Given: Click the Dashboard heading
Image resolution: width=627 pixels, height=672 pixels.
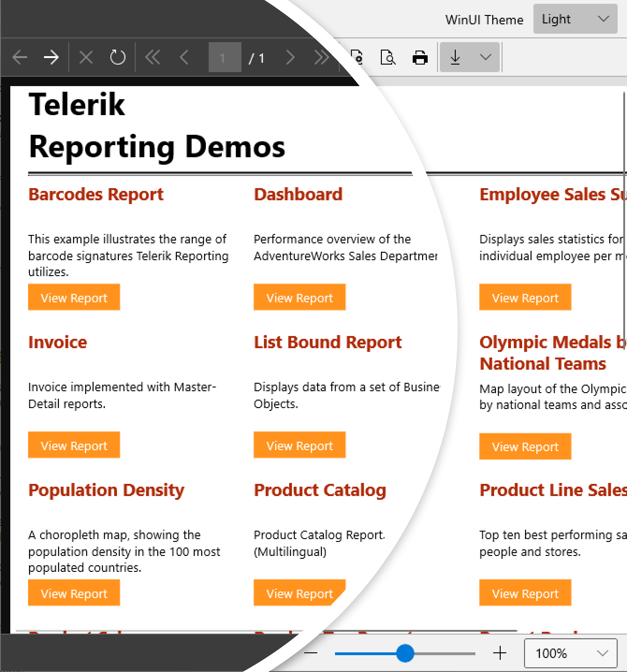Looking at the screenshot, I should click(x=298, y=194).
